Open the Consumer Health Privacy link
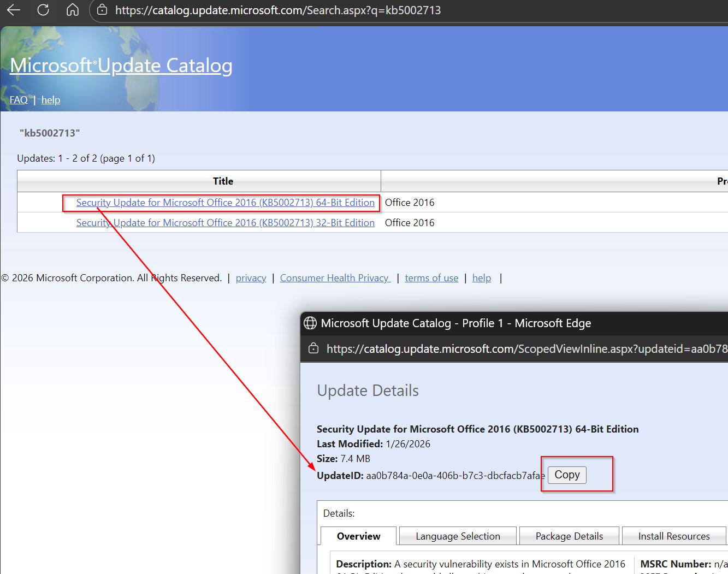Image resolution: width=728 pixels, height=574 pixels. click(x=335, y=277)
